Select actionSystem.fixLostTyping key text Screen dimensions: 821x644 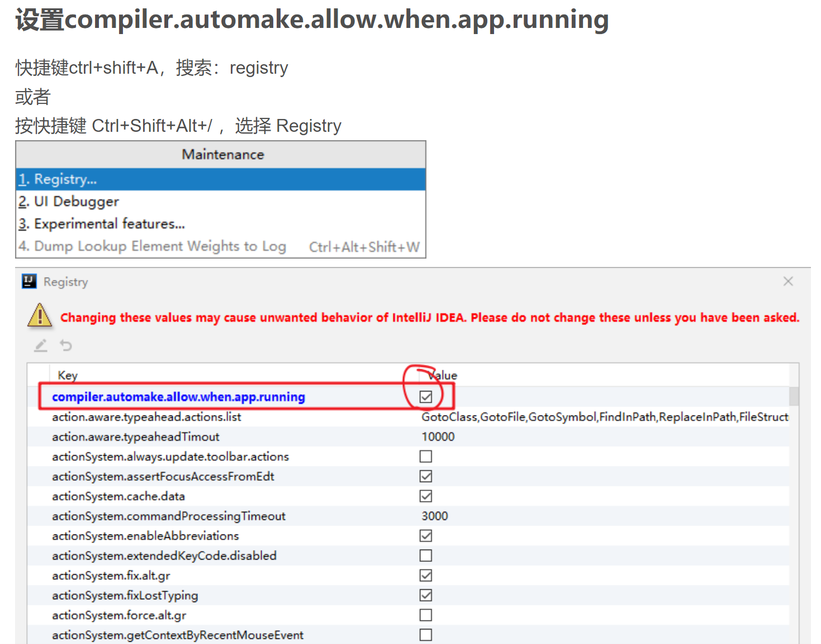pyautogui.click(x=125, y=595)
